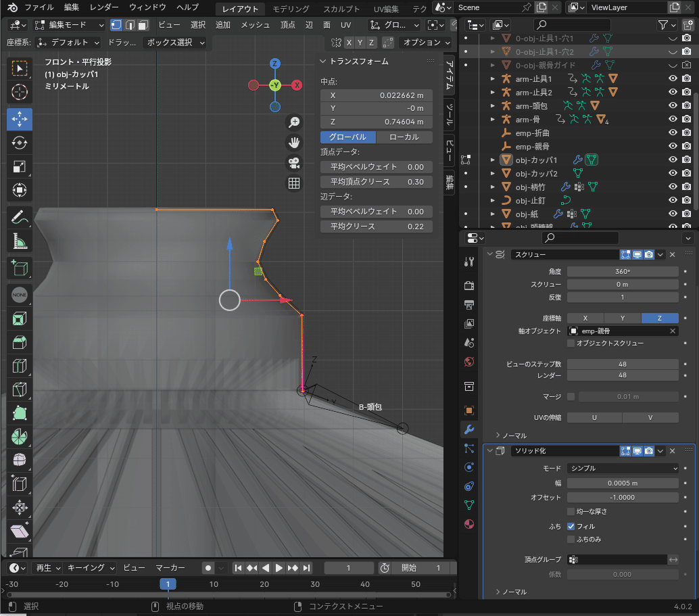Choose the Rotate tool
This screenshot has height=616, width=699.
[x=19, y=143]
